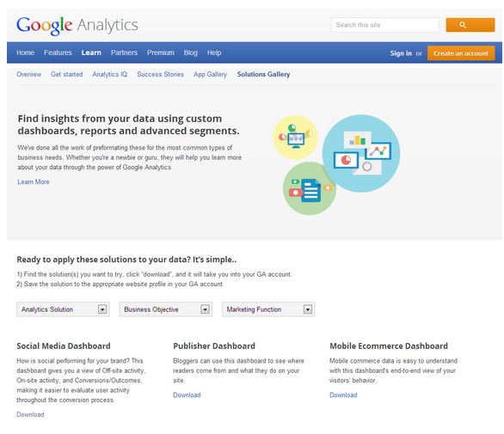
Task: Download the Social Media Dashboard
Action: click(x=30, y=414)
